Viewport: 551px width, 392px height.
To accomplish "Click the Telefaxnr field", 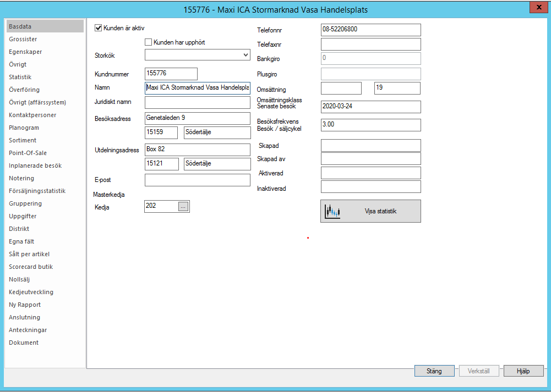I will coord(371,44).
